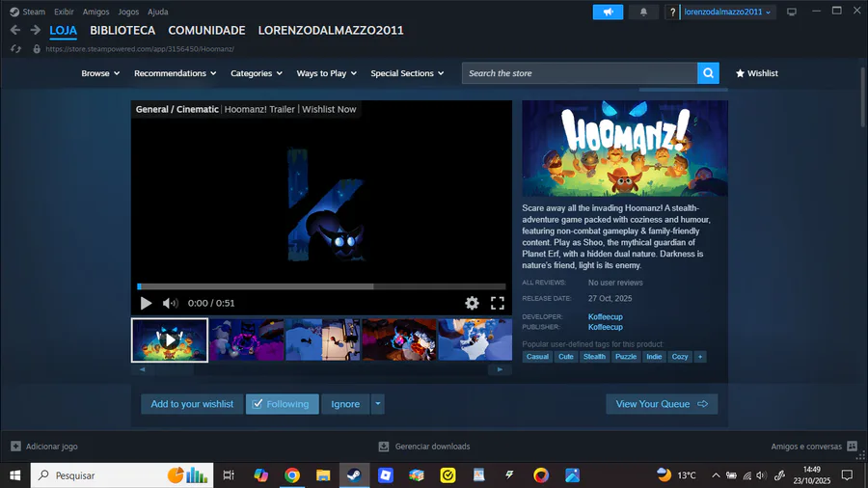868x488 pixels.
Task: Open File Explorer from the taskbar
Action: tap(323, 475)
